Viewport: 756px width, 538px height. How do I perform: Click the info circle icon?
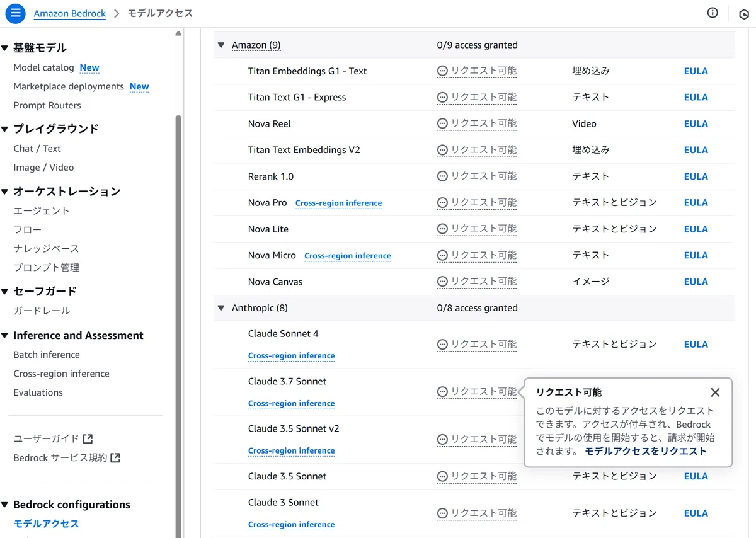click(713, 13)
